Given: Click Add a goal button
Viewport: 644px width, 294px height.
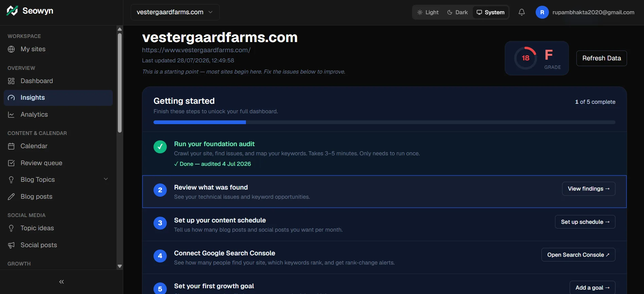Looking at the screenshot, I should 592,288.
